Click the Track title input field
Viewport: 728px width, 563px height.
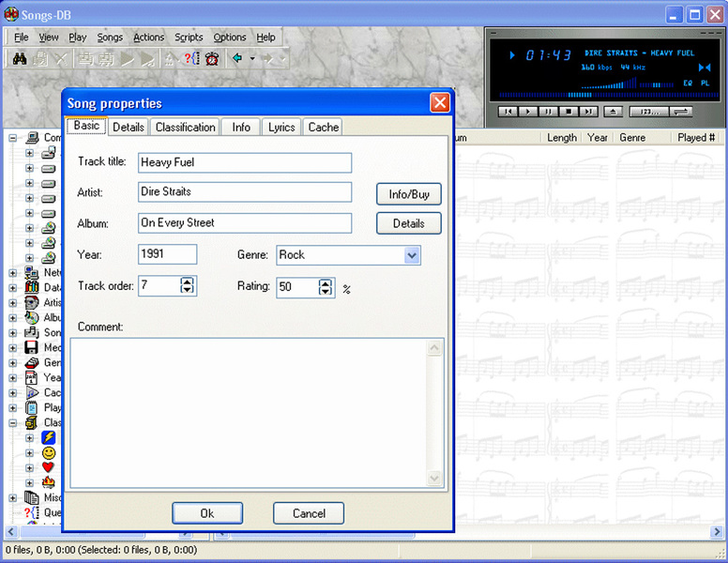click(x=245, y=162)
